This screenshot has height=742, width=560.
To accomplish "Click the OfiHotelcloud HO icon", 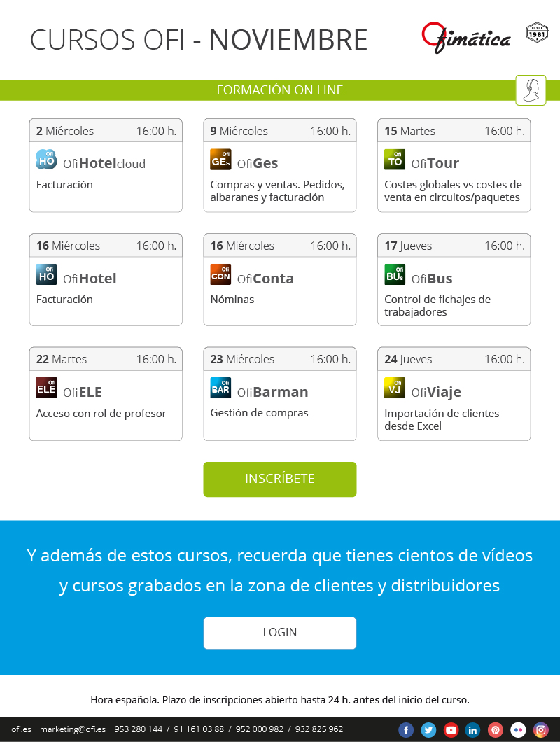I will pos(46,160).
